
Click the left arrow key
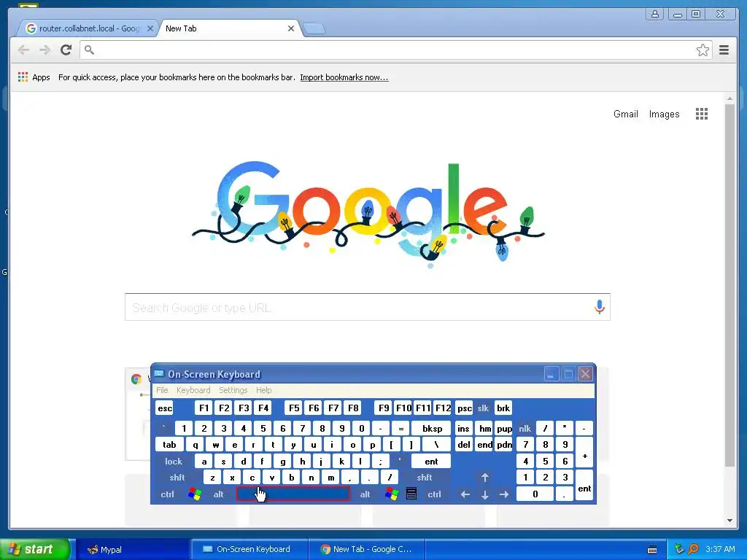[465, 494]
